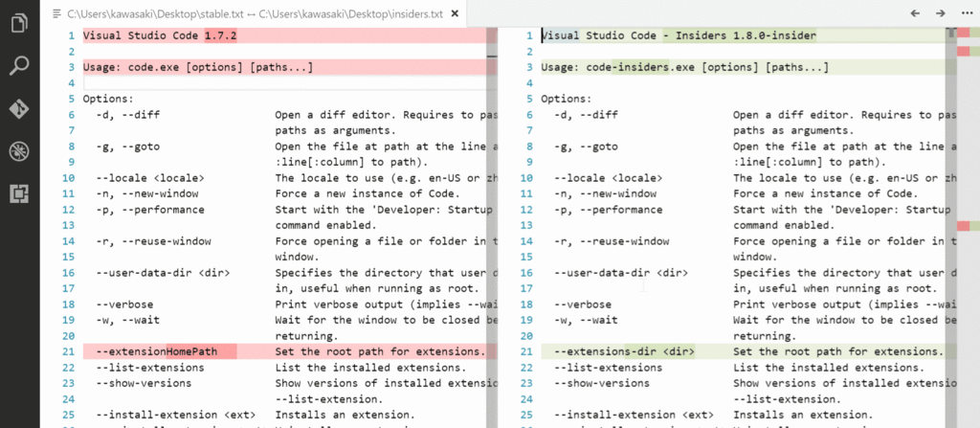
Task: Click '--locale <locale>' in the left pane
Action: coord(150,178)
